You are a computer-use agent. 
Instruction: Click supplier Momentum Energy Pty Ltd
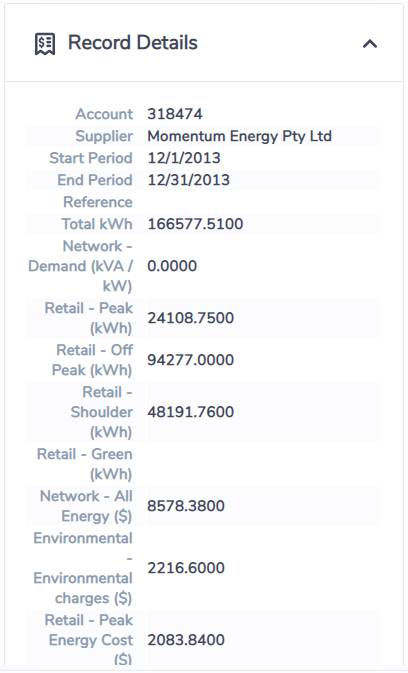pyautogui.click(x=239, y=136)
